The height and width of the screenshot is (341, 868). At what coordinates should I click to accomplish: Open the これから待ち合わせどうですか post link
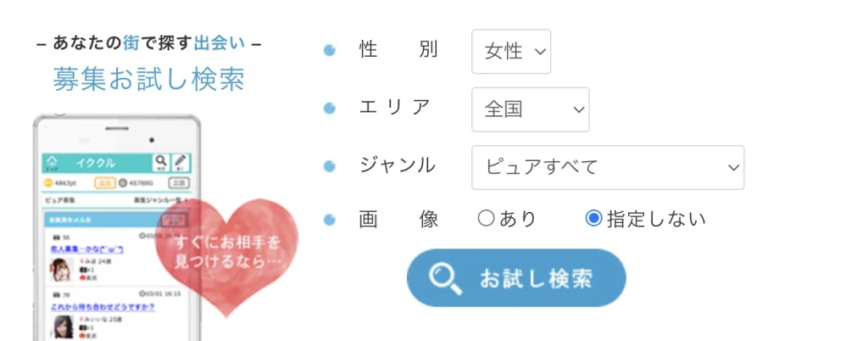tap(102, 305)
